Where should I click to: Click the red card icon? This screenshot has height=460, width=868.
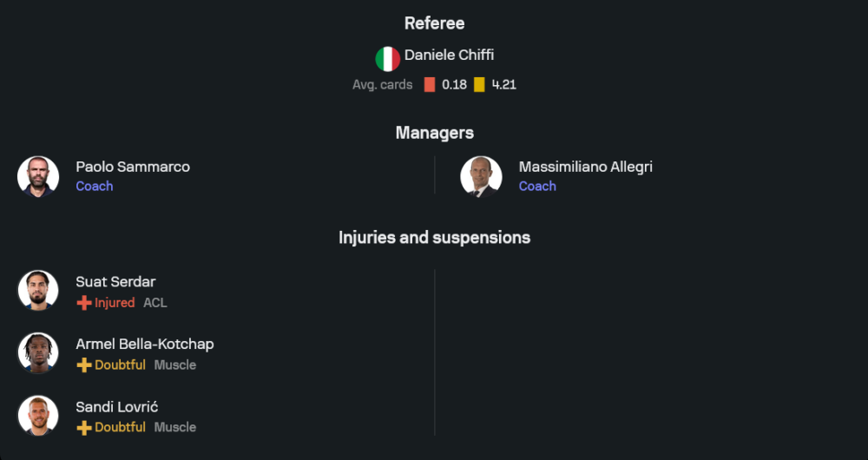(x=429, y=85)
